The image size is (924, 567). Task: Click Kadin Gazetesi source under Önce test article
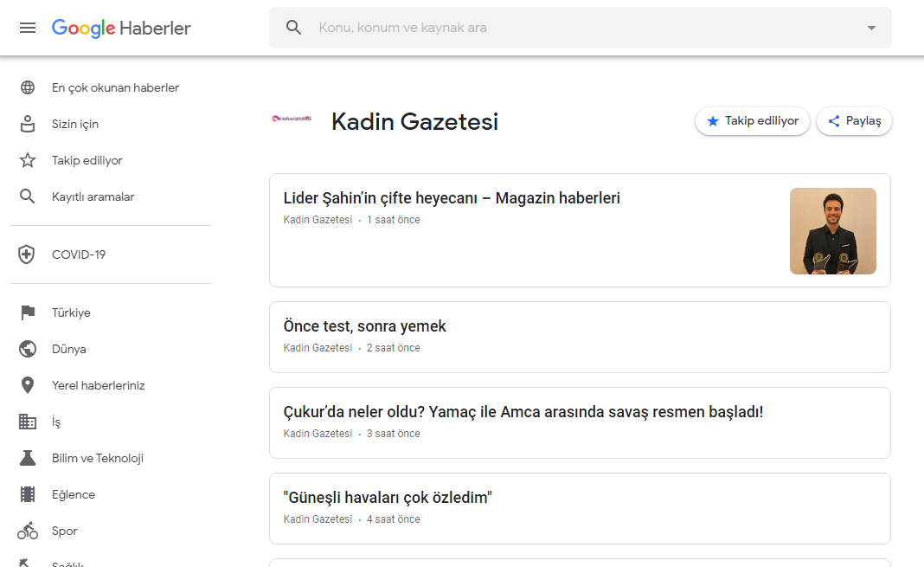[x=318, y=348]
